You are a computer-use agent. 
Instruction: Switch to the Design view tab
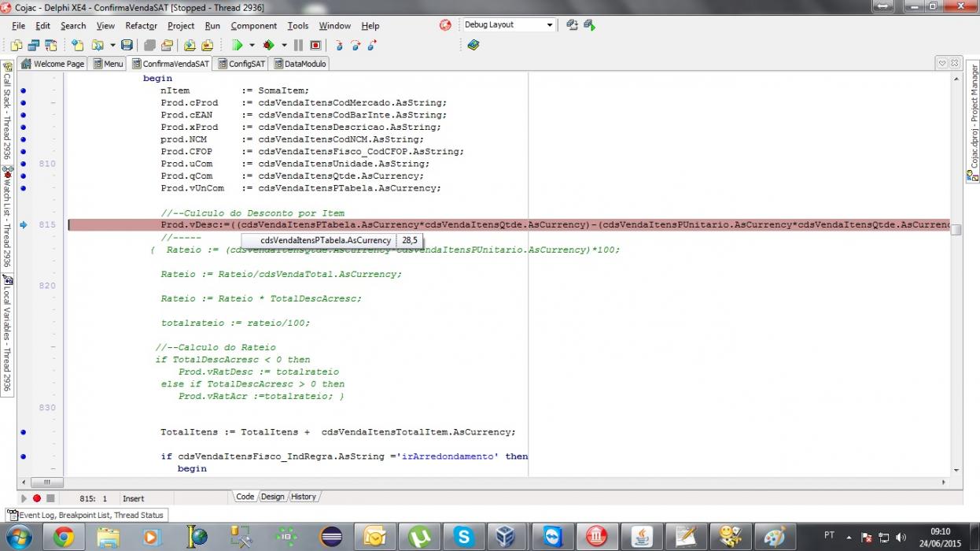(272, 497)
